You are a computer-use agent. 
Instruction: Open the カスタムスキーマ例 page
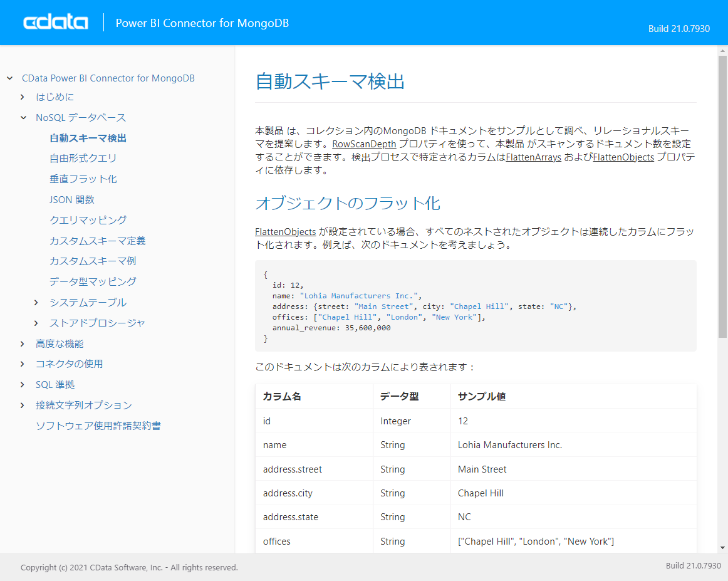pos(93,261)
